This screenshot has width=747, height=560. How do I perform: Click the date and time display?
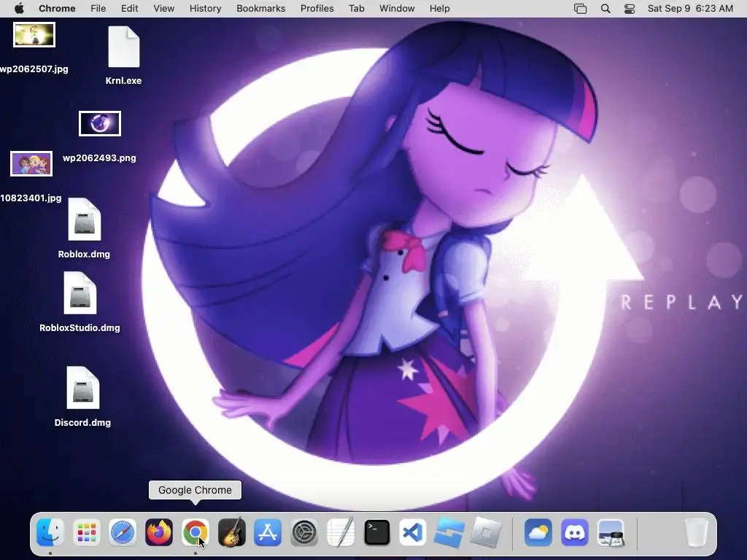point(690,9)
